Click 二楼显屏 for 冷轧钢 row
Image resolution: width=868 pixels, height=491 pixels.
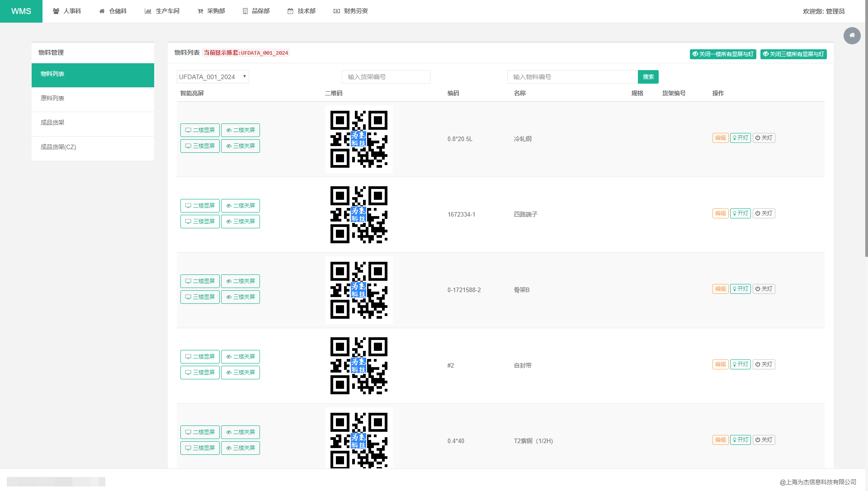tap(200, 130)
